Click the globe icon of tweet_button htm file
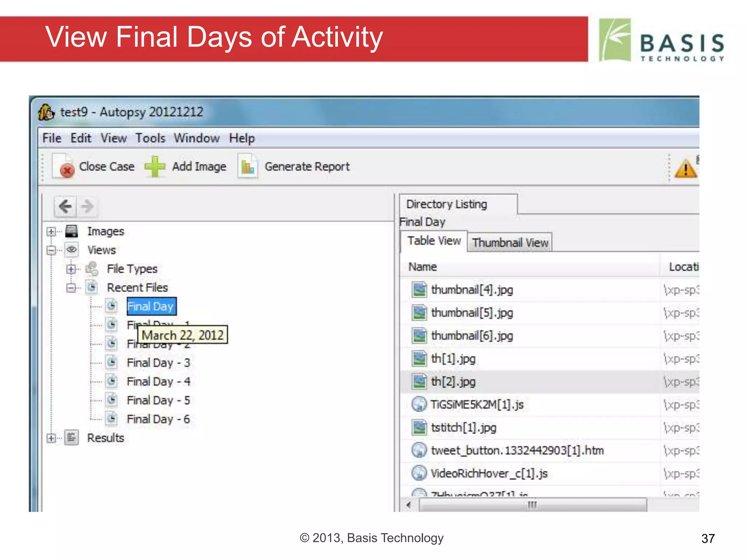This screenshot has height=560, width=747. (419, 450)
